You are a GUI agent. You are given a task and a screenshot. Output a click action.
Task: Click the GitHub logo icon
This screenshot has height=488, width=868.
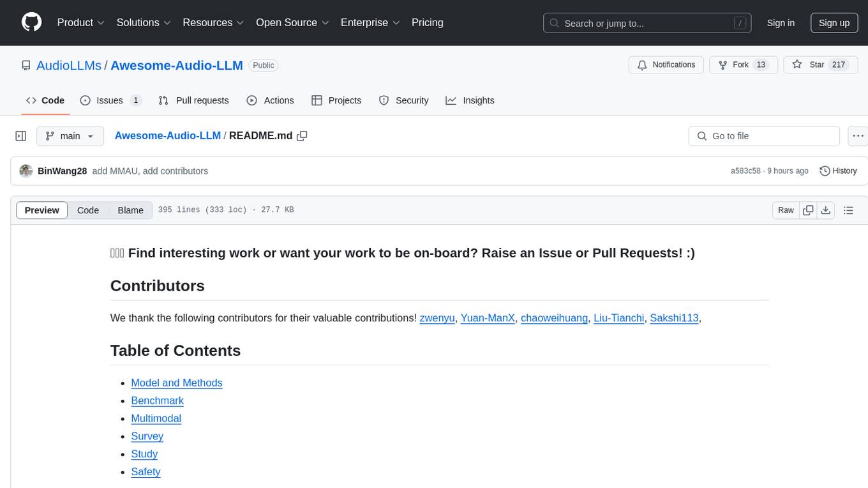pos(32,22)
